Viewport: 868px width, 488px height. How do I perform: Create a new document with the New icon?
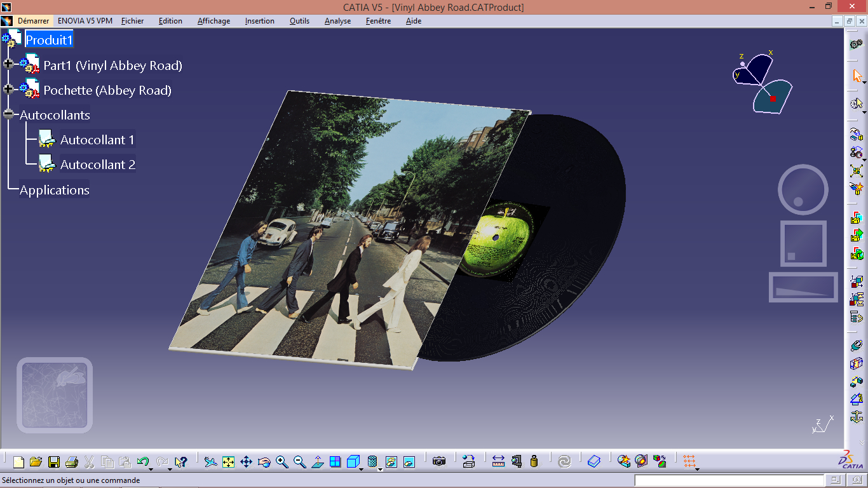pyautogui.click(x=18, y=462)
